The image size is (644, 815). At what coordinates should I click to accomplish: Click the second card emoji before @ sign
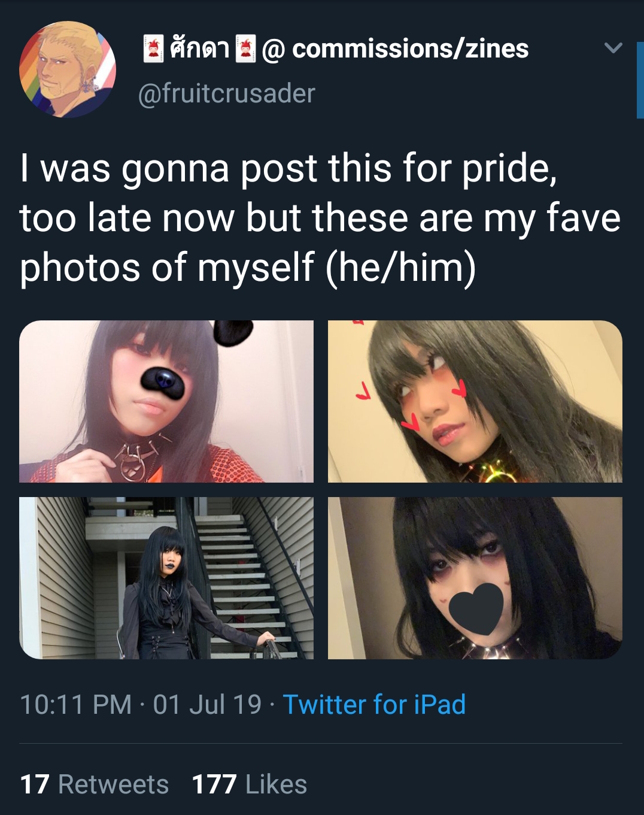click(x=245, y=49)
